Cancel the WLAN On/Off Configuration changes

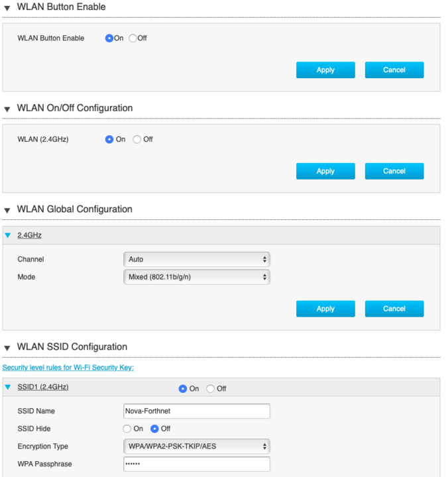tap(394, 171)
